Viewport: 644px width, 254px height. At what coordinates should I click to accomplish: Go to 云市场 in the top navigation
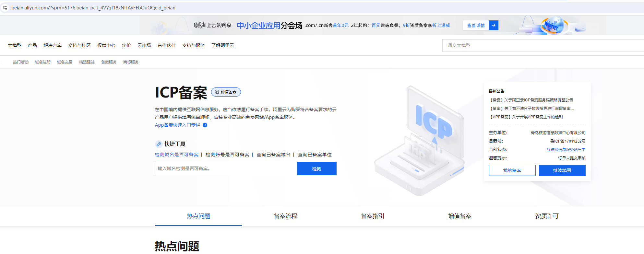tap(144, 45)
